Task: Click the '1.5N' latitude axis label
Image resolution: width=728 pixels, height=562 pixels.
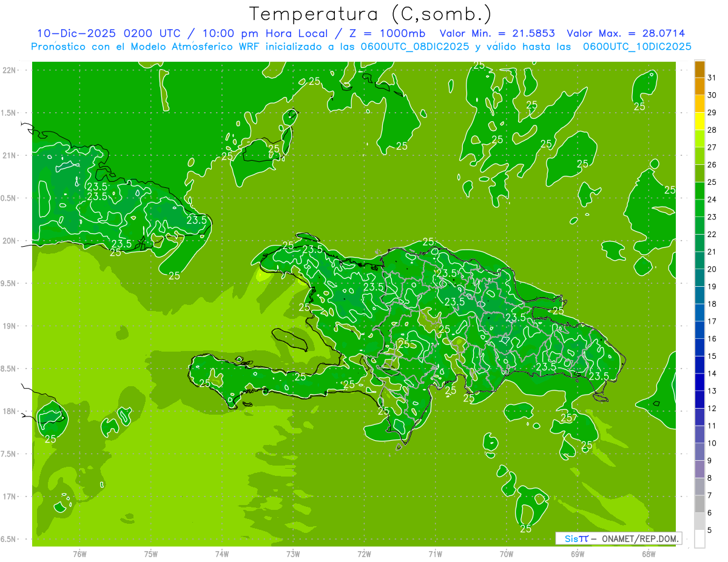Action: [9, 113]
